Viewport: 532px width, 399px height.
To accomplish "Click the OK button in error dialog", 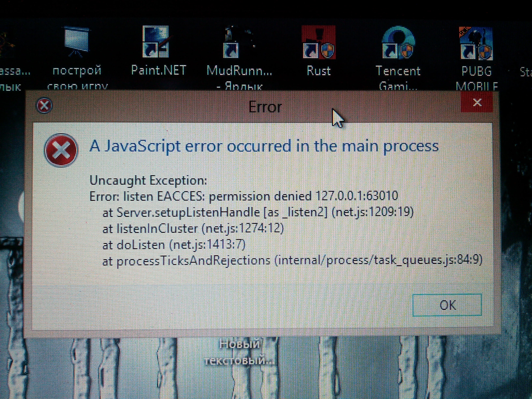I will (447, 305).
